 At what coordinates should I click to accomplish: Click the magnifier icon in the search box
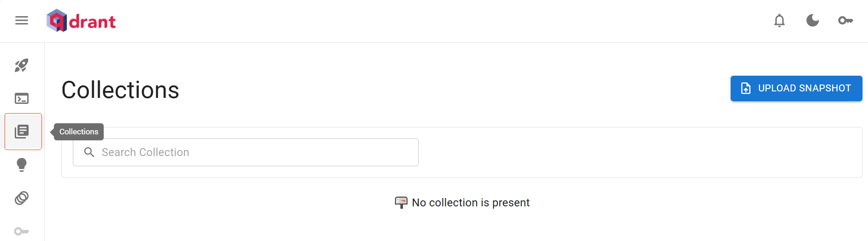coord(89,152)
